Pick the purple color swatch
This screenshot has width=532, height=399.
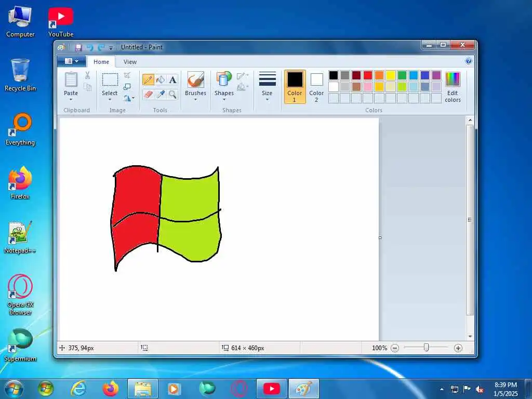pos(436,75)
